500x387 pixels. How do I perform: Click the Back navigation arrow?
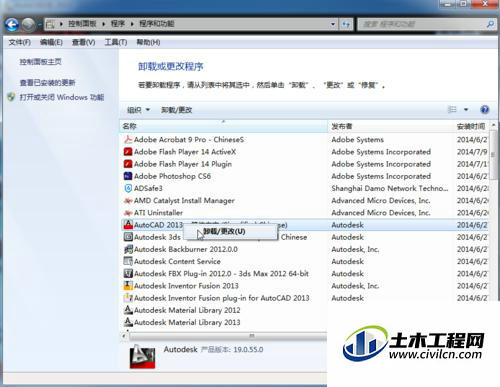pyautogui.click(x=12, y=24)
